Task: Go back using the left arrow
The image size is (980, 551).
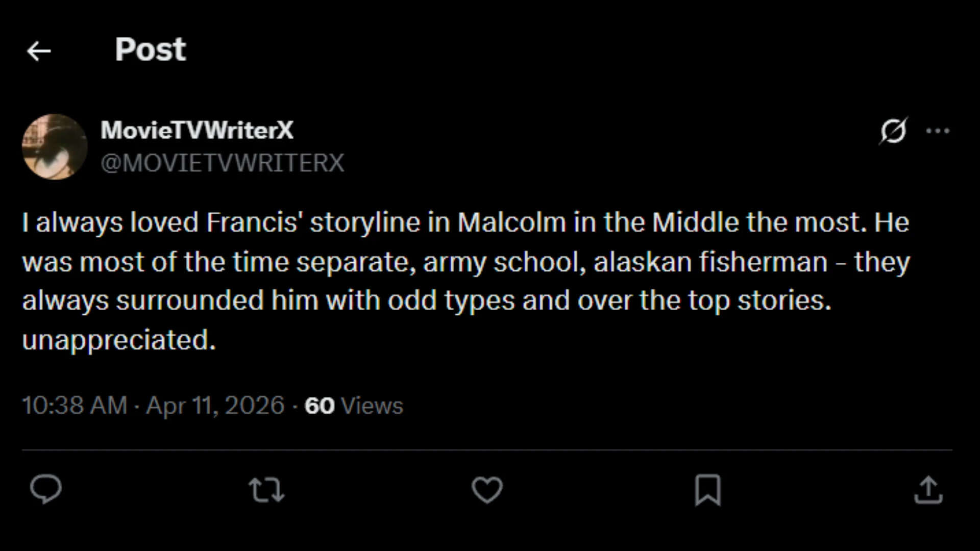Action: tap(39, 51)
